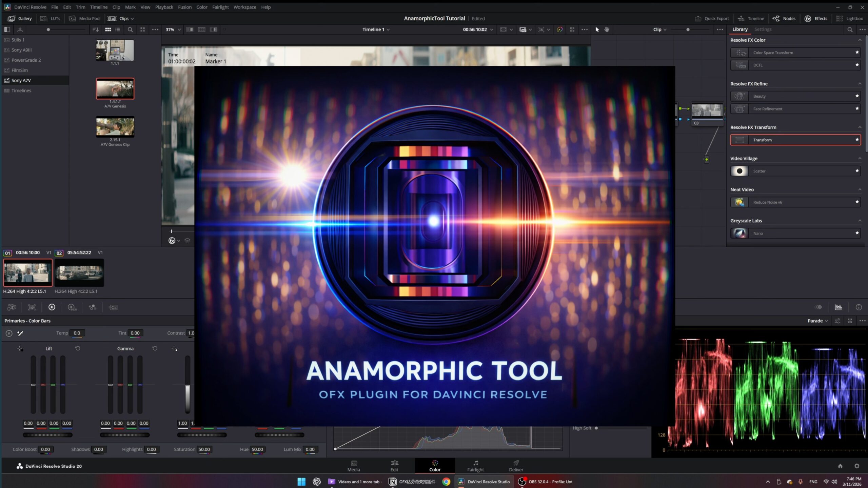Select the A7V Genesis Clip still thumbnail
The height and width of the screenshot is (488, 868).
(x=115, y=127)
